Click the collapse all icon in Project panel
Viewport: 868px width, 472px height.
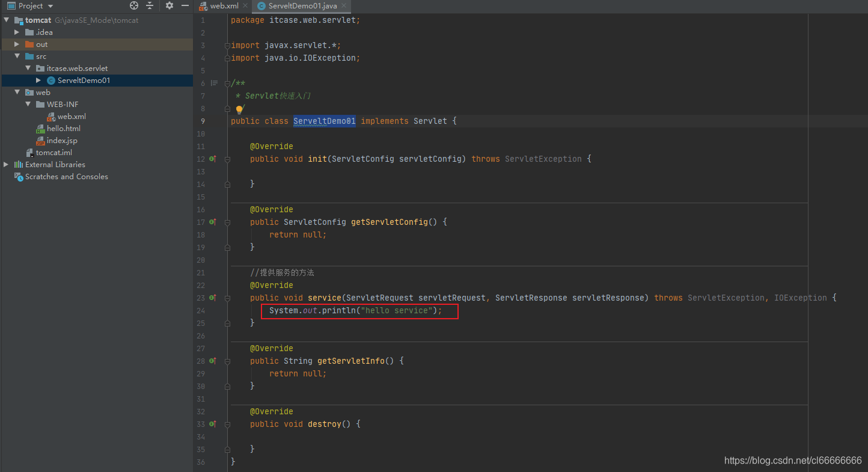(x=150, y=5)
